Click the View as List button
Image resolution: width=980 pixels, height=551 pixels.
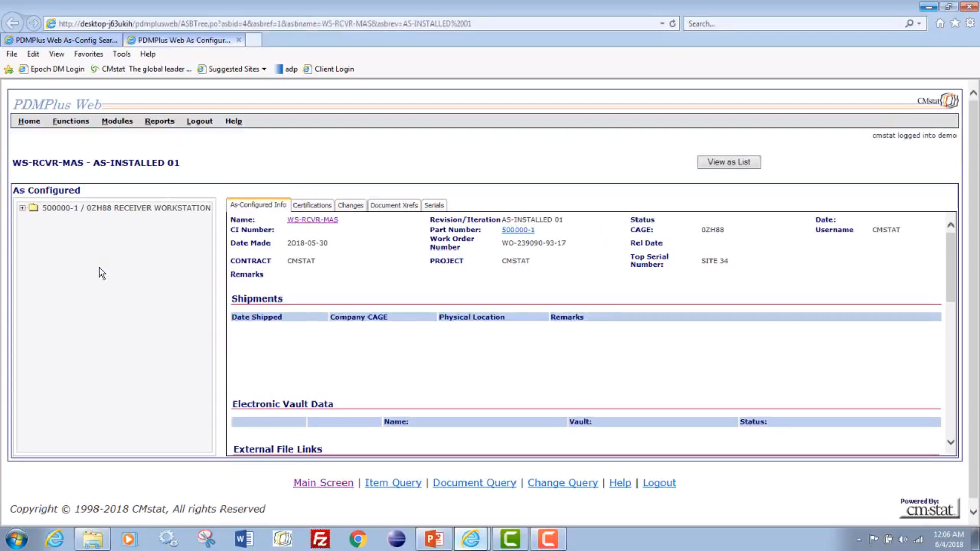(729, 162)
